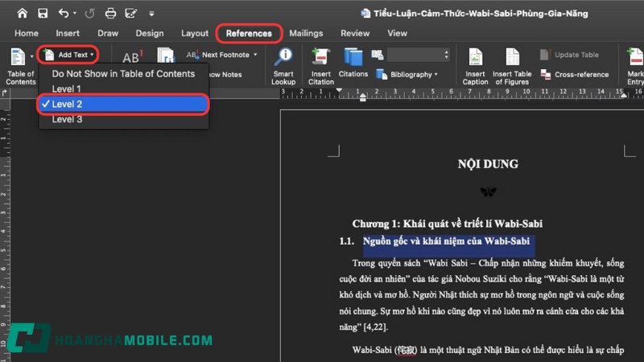Click the right indent marker on the ruler
Image resolution: width=644 pixels, height=362 pixels.
click(x=623, y=96)
